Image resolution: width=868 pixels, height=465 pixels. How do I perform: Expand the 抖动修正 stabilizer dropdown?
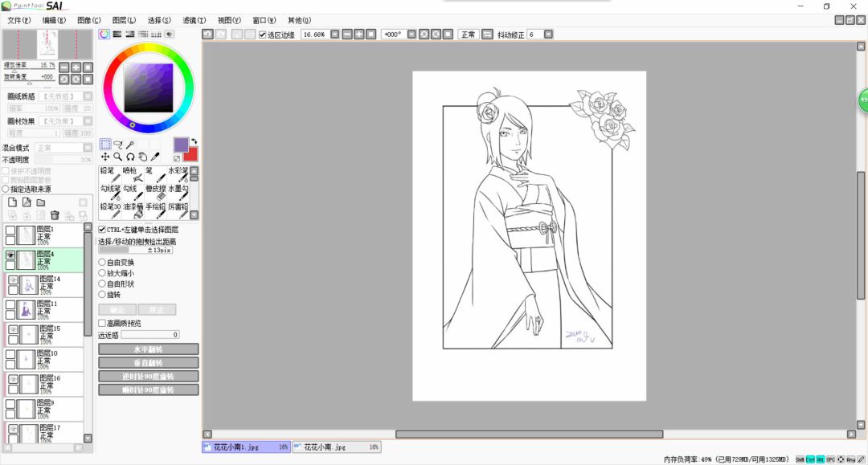click(547, 35)
